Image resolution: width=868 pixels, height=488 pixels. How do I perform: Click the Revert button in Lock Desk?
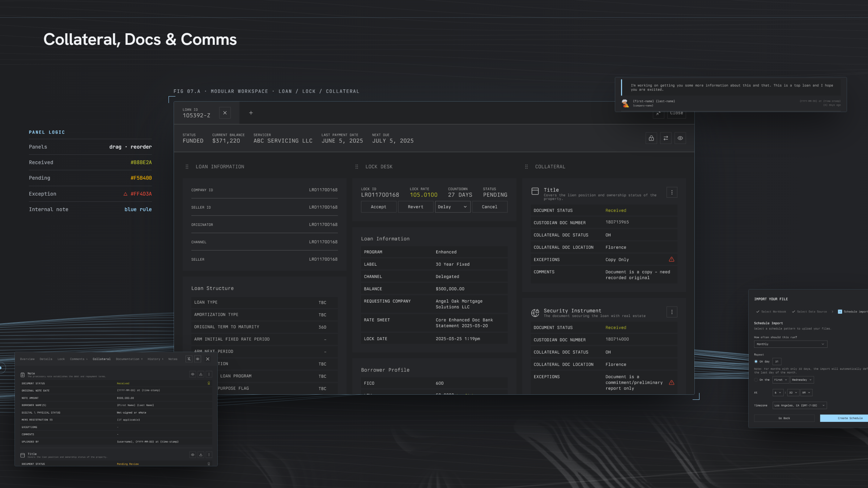click(416, 207)
